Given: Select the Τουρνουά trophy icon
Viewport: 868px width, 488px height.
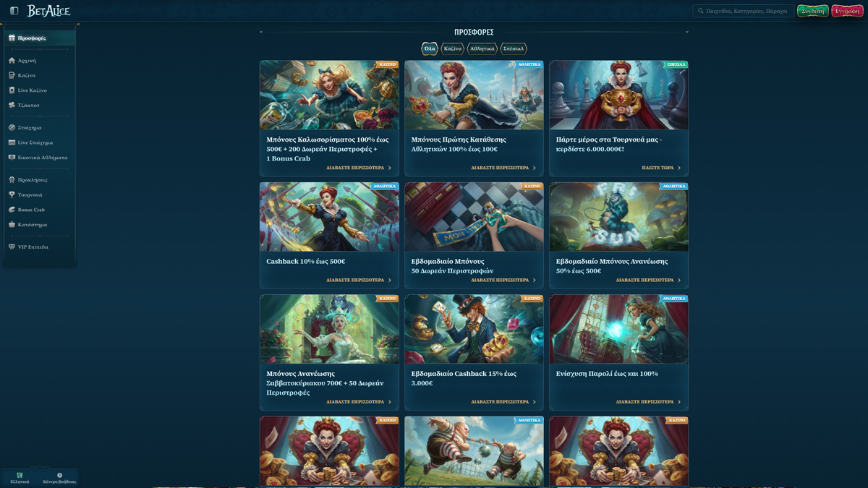Looking at the screenshot, I should pyautogui.click(x=12, y=194).
